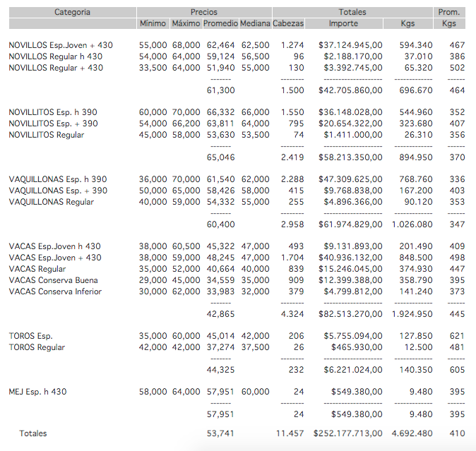Screen dimensions: 476x451
Task: Click the grand total importe $252.177.713,00
Action: 348,433
